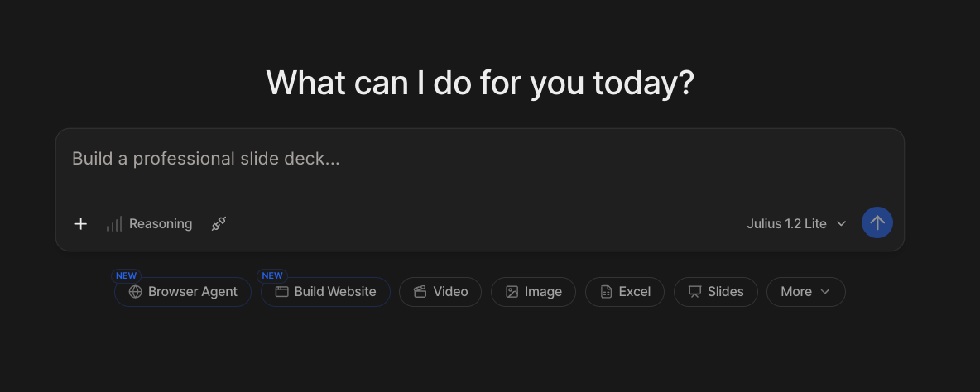Expand the More options dropdown

click(x=805, y=291)
